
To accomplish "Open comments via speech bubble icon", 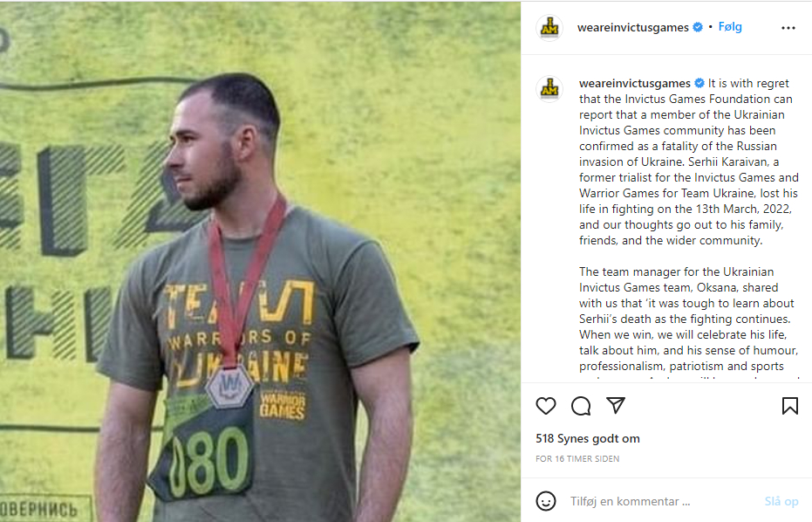I will pos(581,406).
